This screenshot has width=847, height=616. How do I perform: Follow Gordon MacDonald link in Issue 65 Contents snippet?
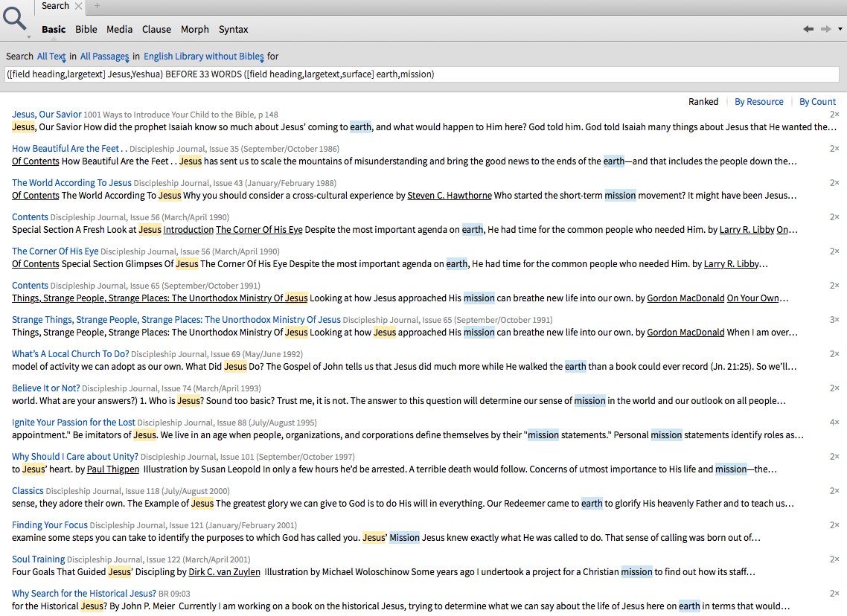point(685,298)
